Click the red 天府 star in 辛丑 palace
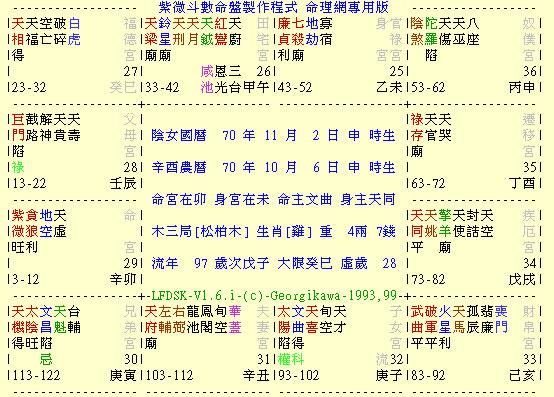Screen dimensions: 554x397 click(x=151, y=319)
